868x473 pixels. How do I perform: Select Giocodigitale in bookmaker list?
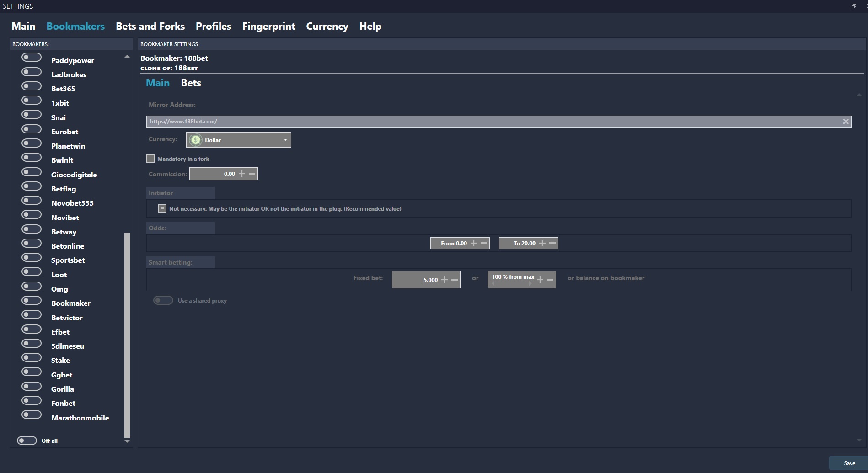pyautogui.click(x=74, y=175)
